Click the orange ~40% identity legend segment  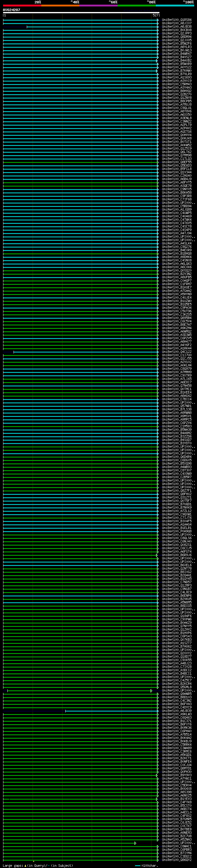[x=60, y=6]
